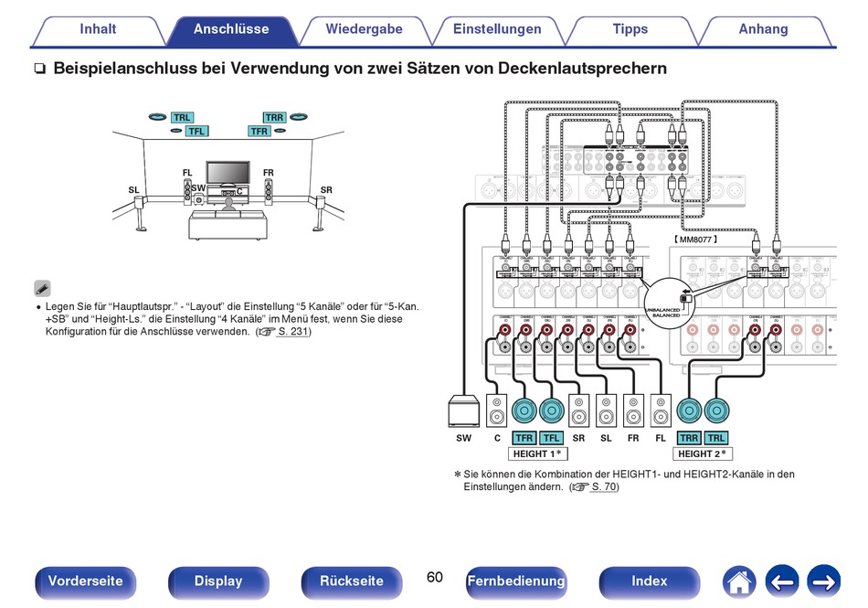Screen dimensions: 868x608
Task: Click the TFR label in room illustration
Action: (x=259, y=132)
